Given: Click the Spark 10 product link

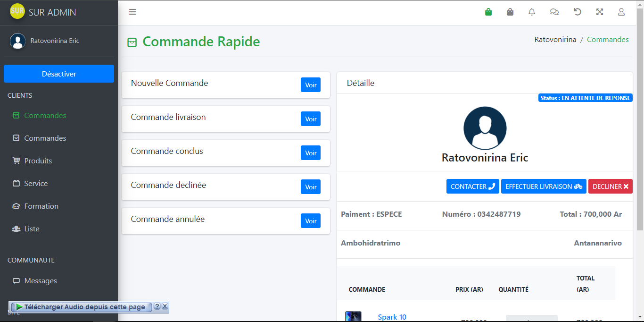Looking at the screenshot, I should coord(392,317).
